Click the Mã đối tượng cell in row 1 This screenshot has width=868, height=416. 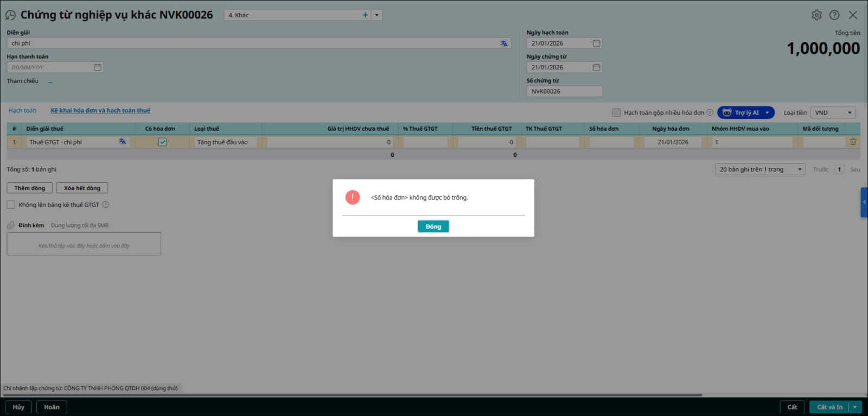(x=824, y=142)
